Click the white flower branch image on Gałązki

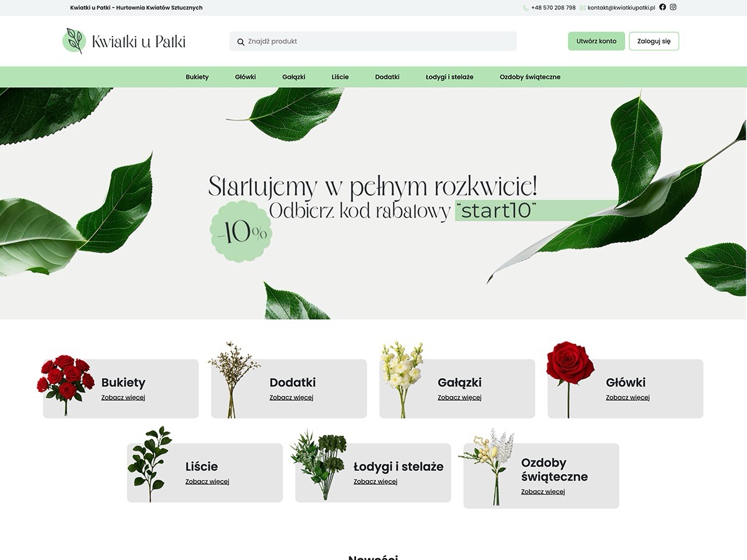(402, 379)
